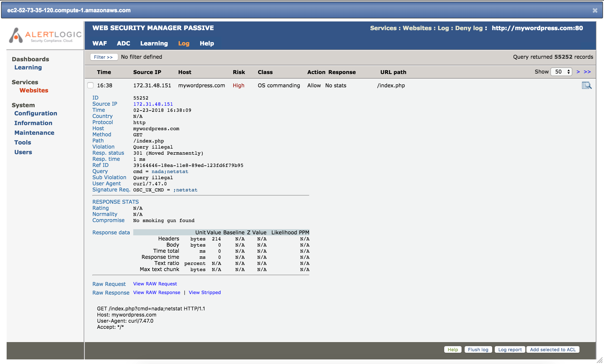Open System Configuration in sidebar
604x364 pixels.
[36, 113]
